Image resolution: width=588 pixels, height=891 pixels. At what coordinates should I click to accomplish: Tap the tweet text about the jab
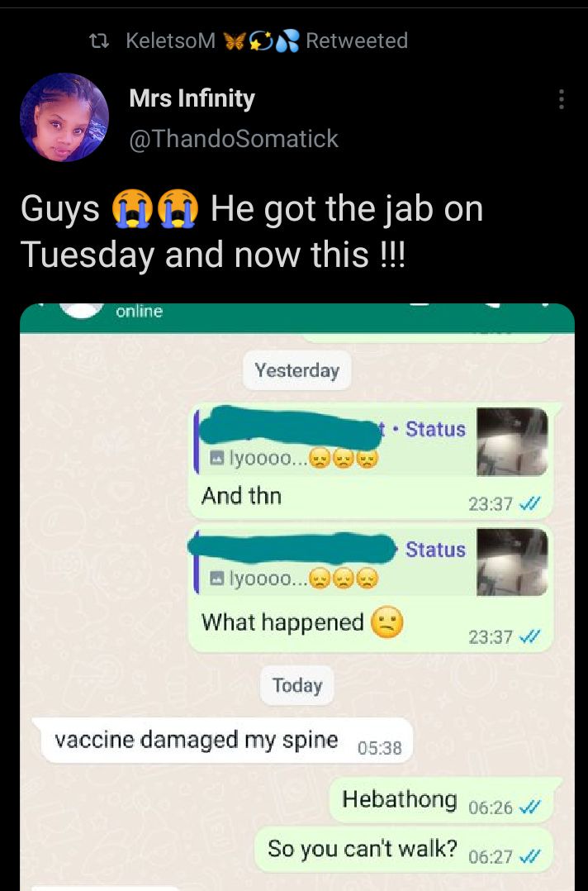point(252,231)
